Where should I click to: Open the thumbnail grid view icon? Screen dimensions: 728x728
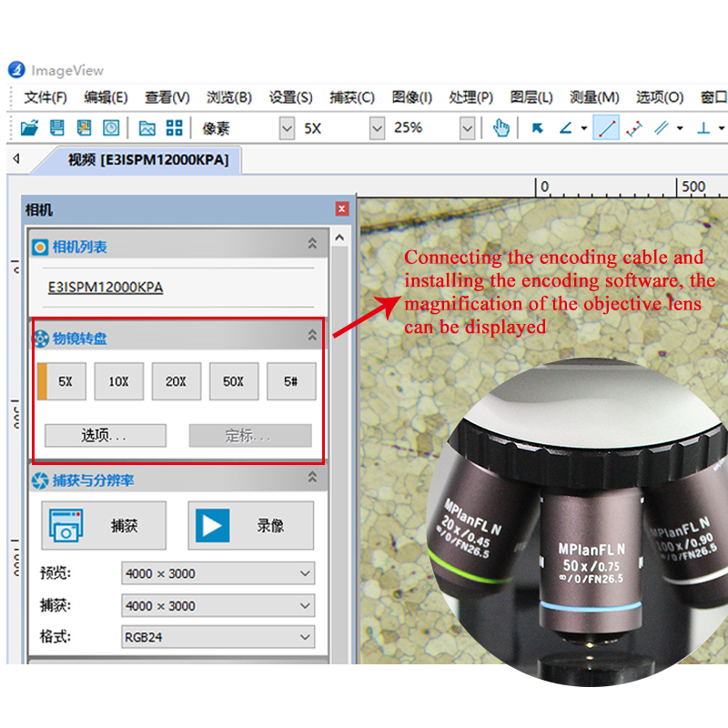pyautogui.click(x=175, y=128)
